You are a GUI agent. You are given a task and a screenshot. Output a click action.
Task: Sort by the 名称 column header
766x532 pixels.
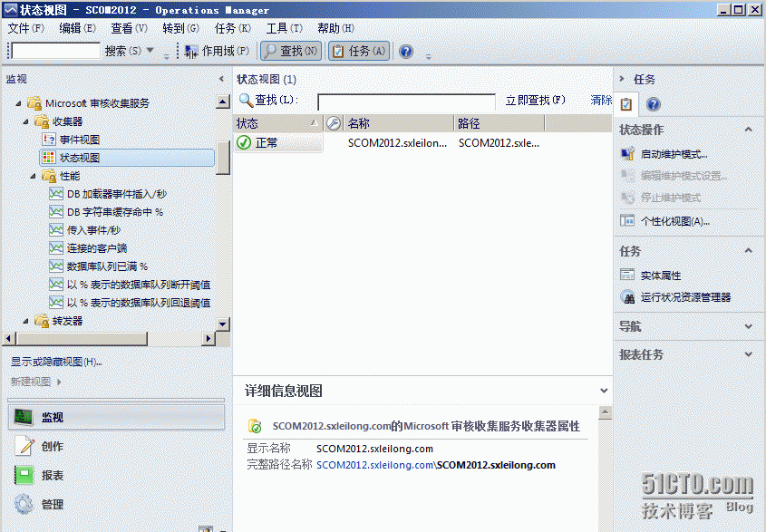click(399, 123)
